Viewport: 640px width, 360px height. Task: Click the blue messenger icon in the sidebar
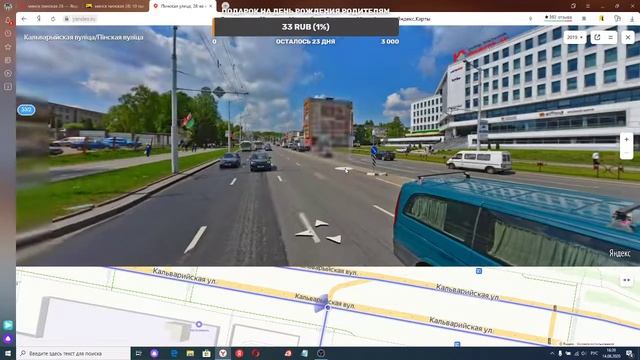click(8, 325)
